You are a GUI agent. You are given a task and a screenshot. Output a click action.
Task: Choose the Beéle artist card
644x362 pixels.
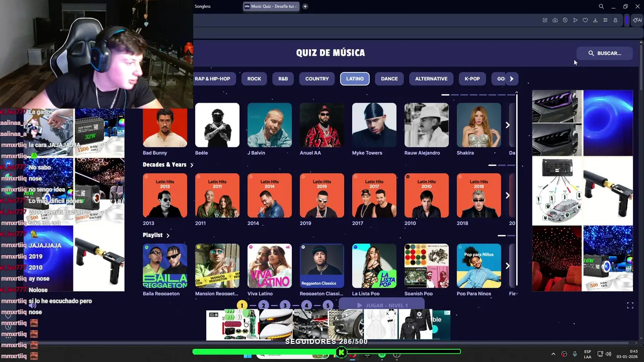(x=217, y=130)
